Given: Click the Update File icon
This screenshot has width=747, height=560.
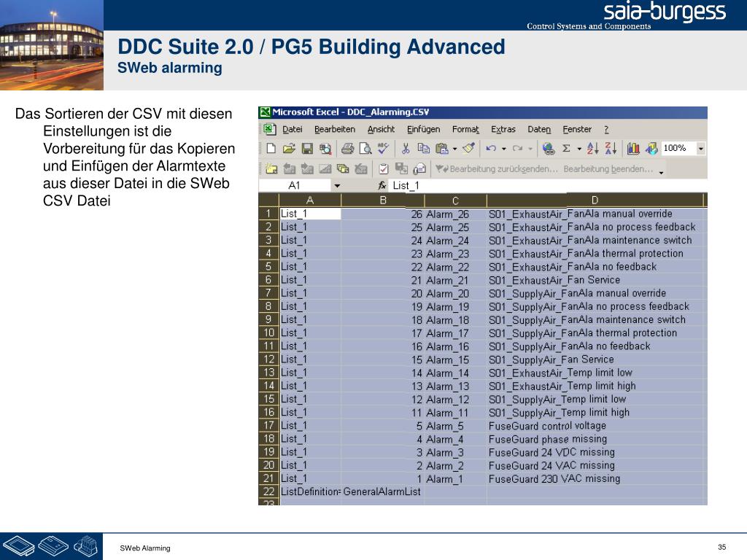Looking at the screenshot, I should point(402,168).
